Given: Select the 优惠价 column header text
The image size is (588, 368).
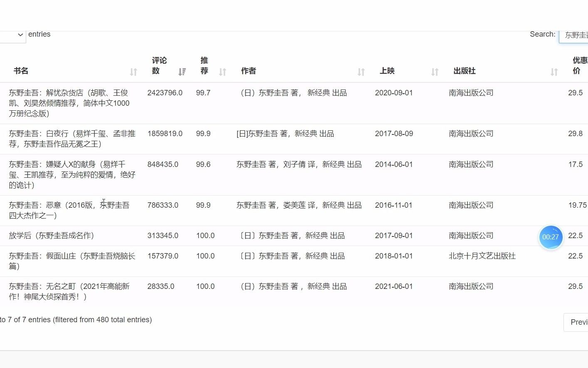Looking at the screenshot, I should (580, 66).
